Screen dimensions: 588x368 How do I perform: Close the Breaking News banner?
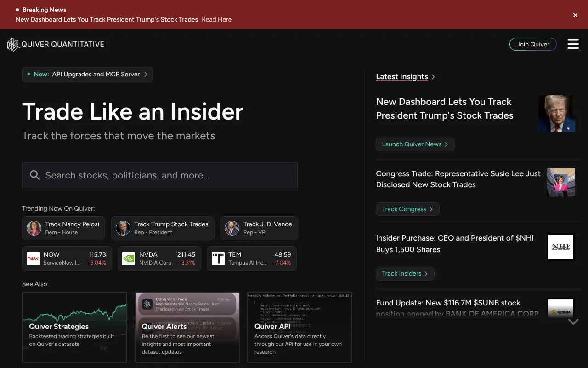[x=575, y=15]
